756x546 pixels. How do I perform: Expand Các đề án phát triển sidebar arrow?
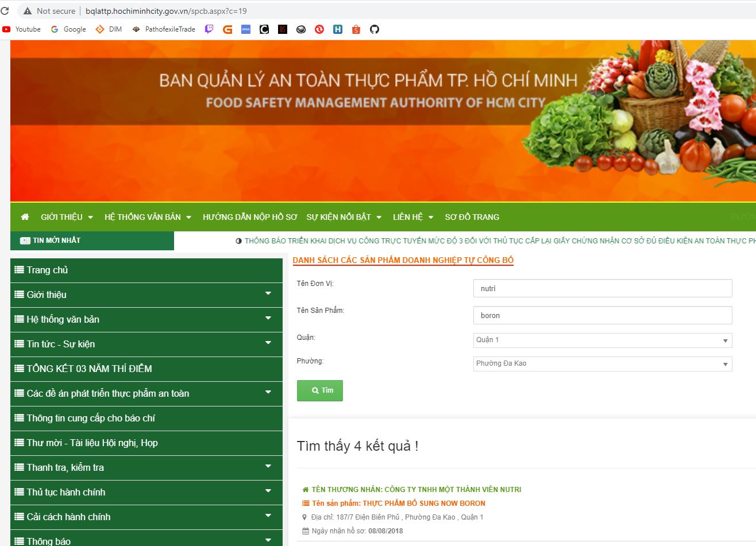coord(268,392)
